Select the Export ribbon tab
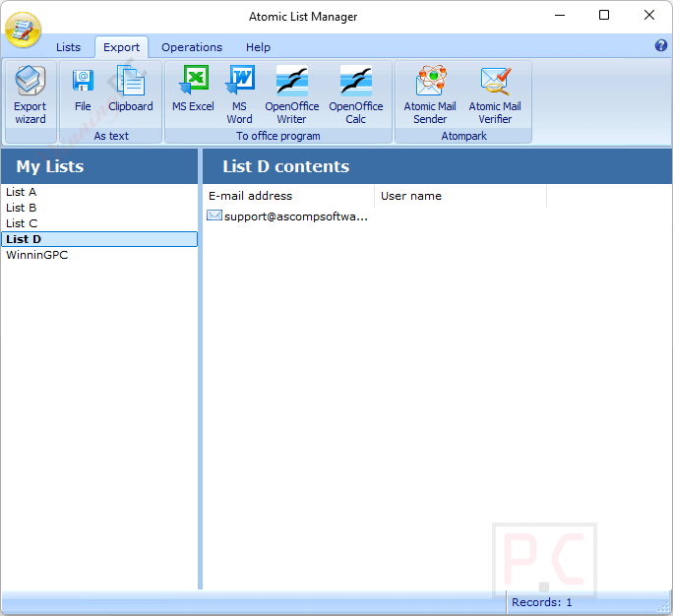Viewport: 673px width, 616px height. tap(121, 47)
